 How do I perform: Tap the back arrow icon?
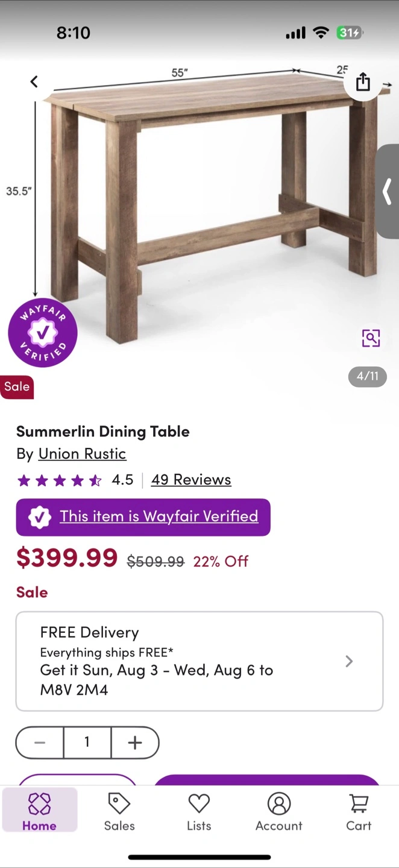point(34,81)
